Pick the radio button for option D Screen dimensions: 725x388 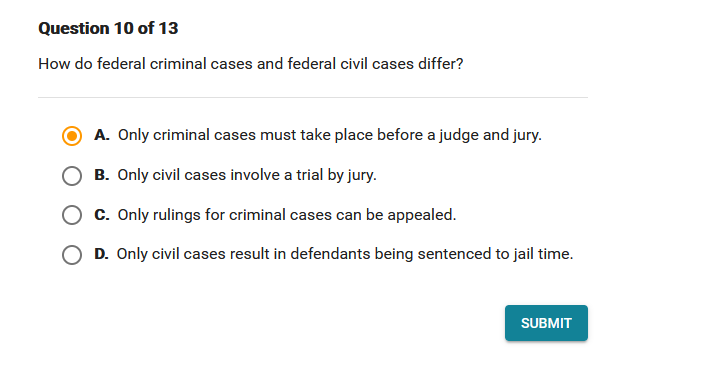pyautogui.click(x=72, y=255)
